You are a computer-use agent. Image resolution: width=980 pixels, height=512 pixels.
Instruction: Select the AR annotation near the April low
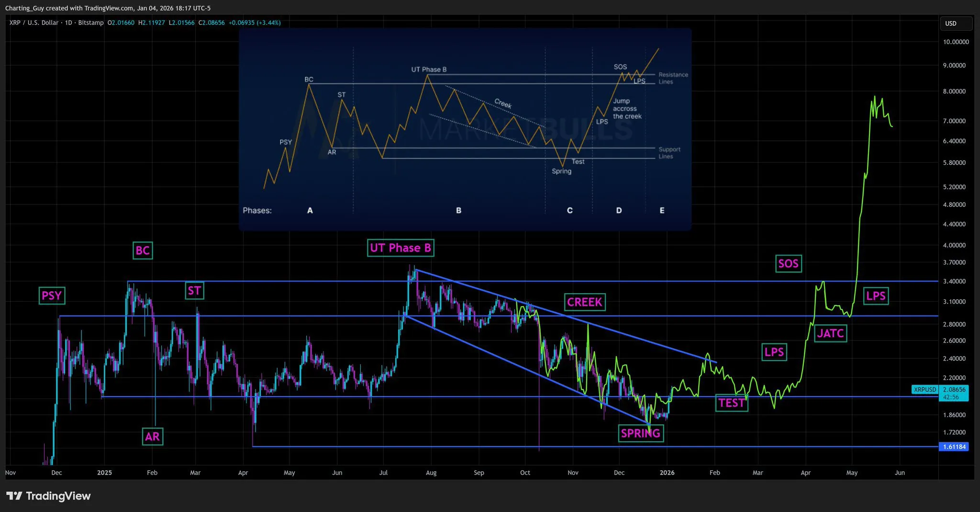pos(153,436)
